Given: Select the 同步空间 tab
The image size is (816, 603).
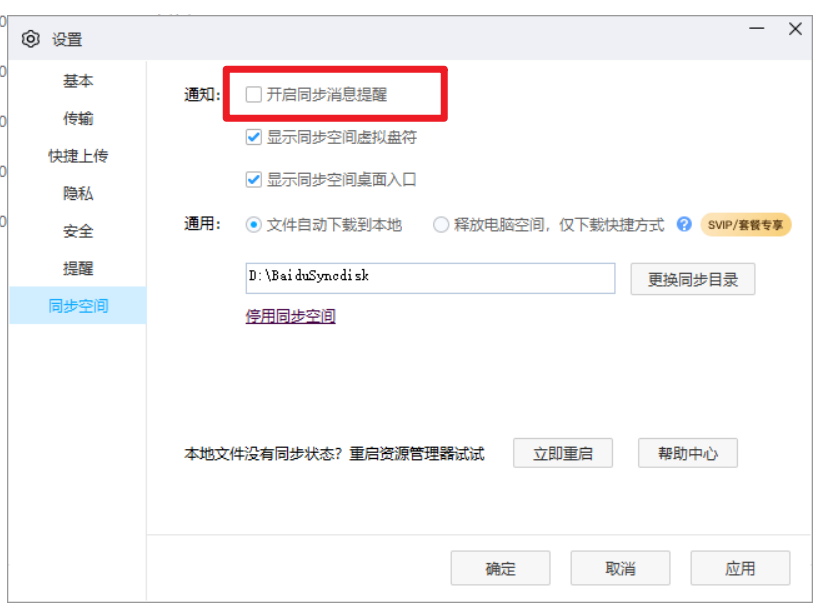Looking at the screenshot, I should (78, 305).
